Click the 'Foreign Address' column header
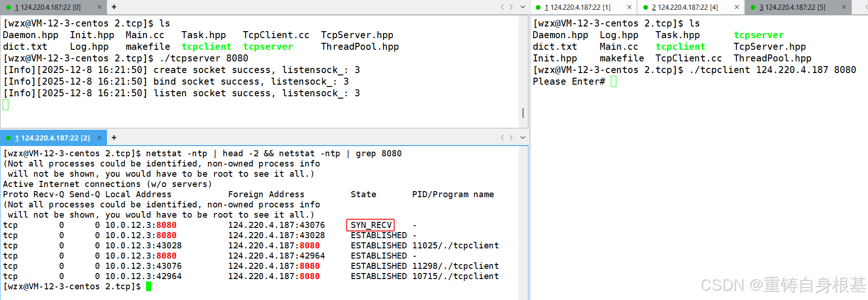This screenshot has width=868, height=300. [x=266, y=194]
